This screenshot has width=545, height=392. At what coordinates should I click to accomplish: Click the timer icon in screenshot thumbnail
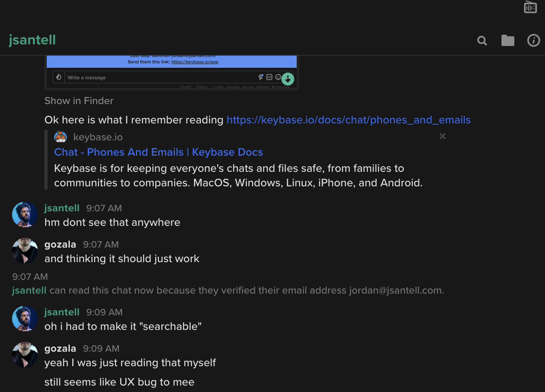59,77
